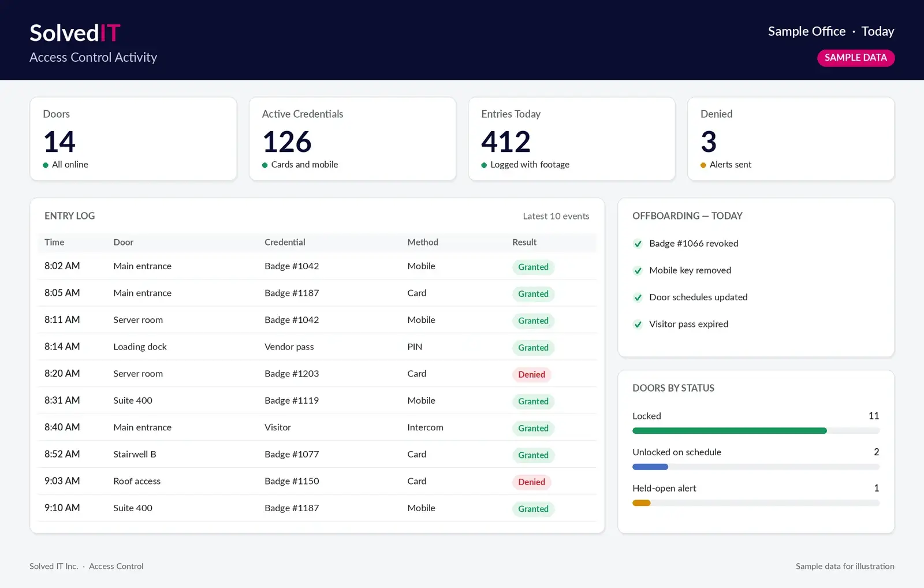Screen dimensions: 924x588
Task: Click the Door column header
Action: point(123,243)
